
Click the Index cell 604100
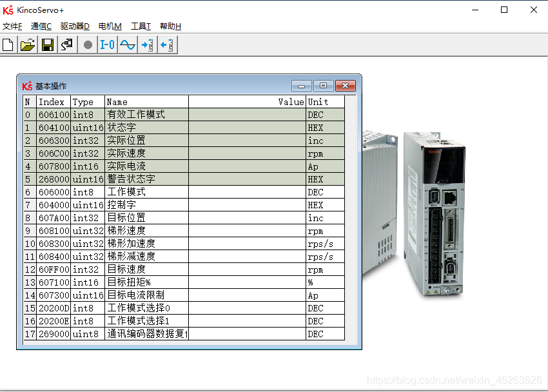[54, 128]
